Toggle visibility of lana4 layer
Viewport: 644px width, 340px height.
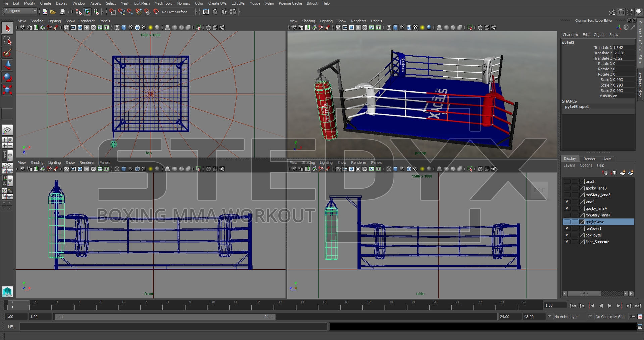pos(567,202)
